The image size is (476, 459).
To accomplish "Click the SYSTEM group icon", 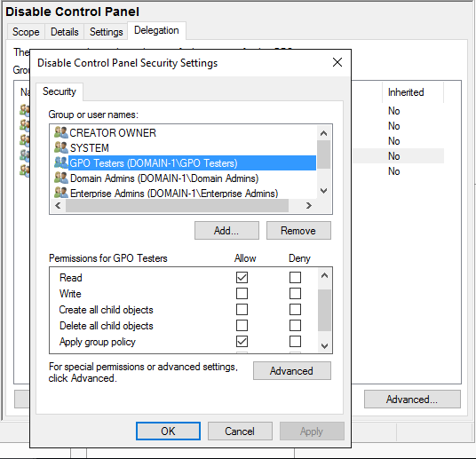I will [x=61, y=148].
